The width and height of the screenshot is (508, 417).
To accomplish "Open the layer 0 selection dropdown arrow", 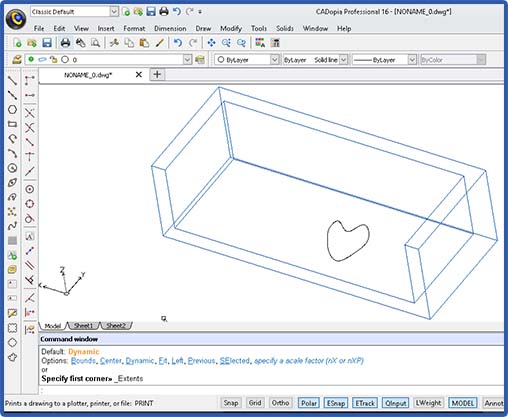I will (187, 60).
